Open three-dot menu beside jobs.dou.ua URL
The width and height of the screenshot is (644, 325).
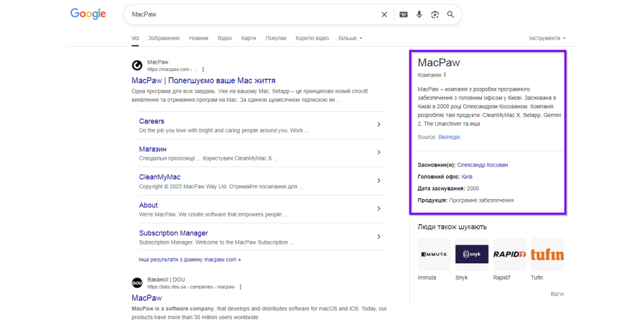coord(241,287)
